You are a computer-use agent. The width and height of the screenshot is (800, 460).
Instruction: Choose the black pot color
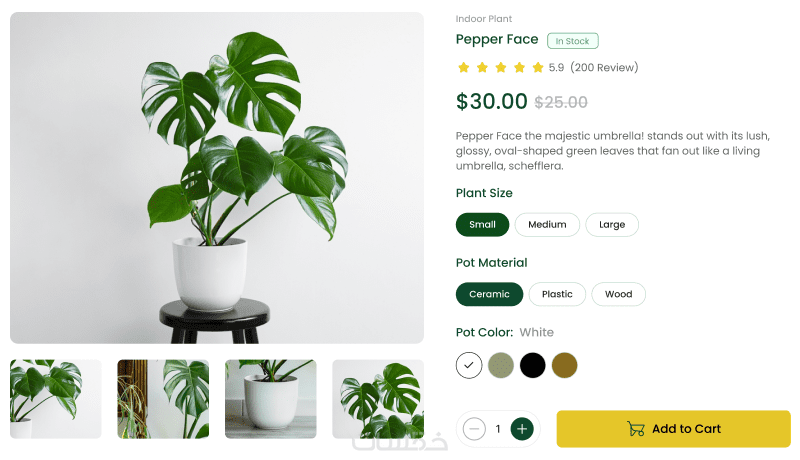(x=533, y=365)
